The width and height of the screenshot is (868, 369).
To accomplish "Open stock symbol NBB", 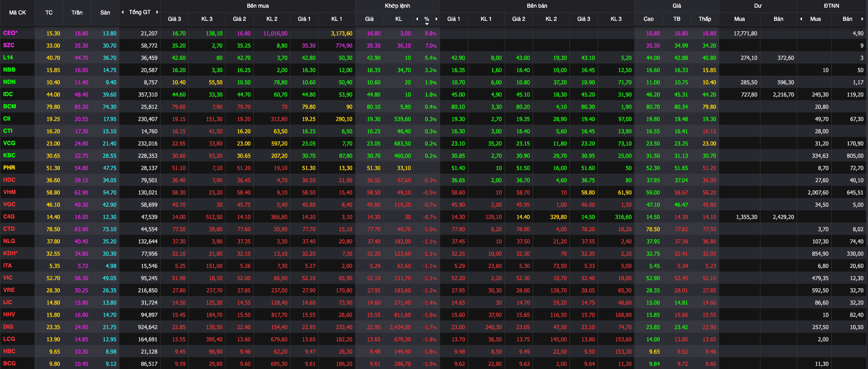I will 9,70.
